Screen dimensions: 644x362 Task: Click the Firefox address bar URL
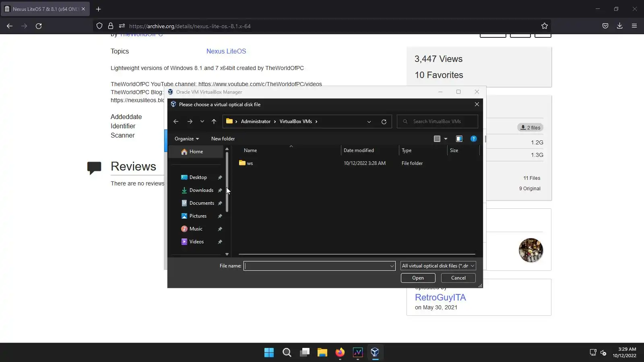tap(190, 26)
